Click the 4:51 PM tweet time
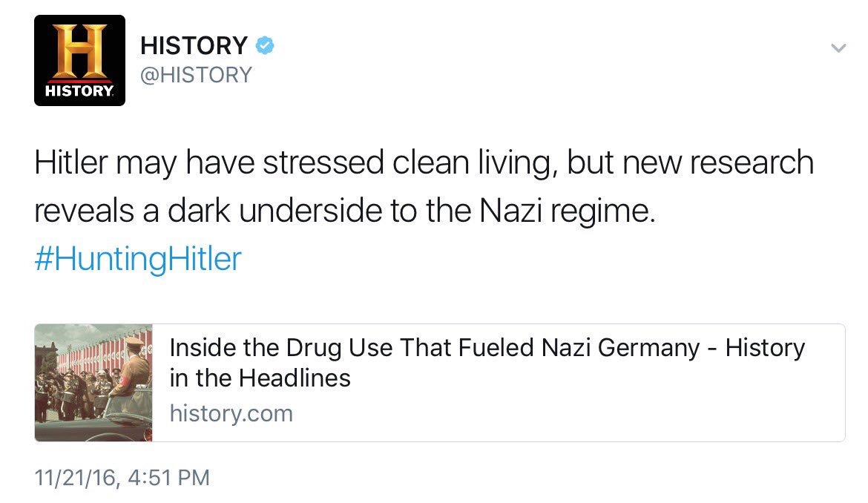The width and height of the screenshot is (868, 503). tap(168, 477)
